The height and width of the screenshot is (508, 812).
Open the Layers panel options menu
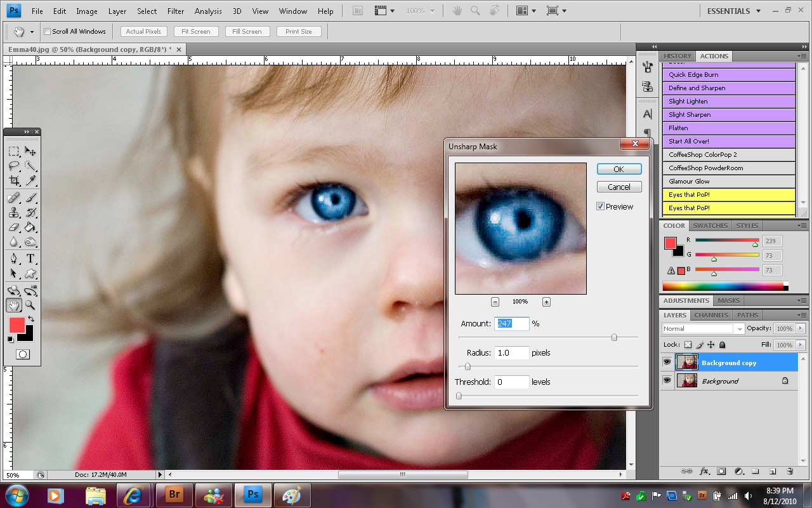[x=802, y=315]
